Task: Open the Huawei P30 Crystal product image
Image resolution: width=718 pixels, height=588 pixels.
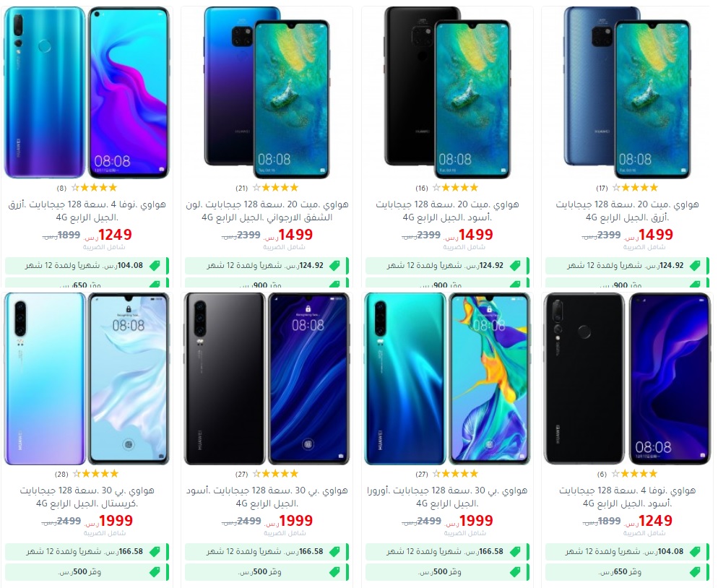Action: click(x=87, y=379)
